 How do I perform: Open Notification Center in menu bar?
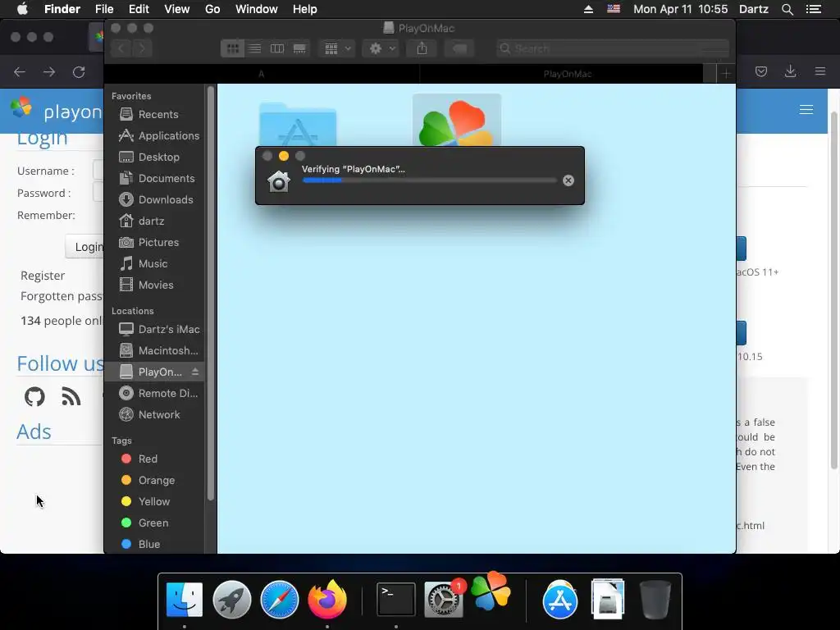click(x=814, y=9)
